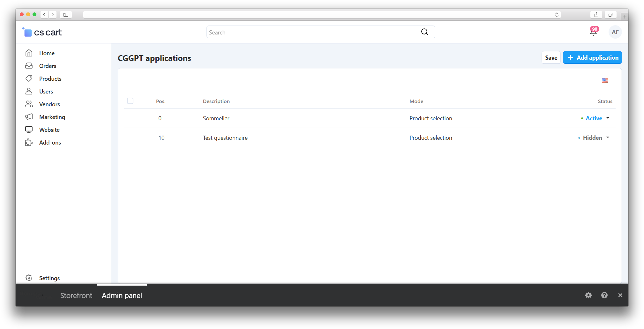This screenshot has height=329, width=644.
Task: Click the Products tag icon
Action: pyautogui.click(x=29, y=79)
